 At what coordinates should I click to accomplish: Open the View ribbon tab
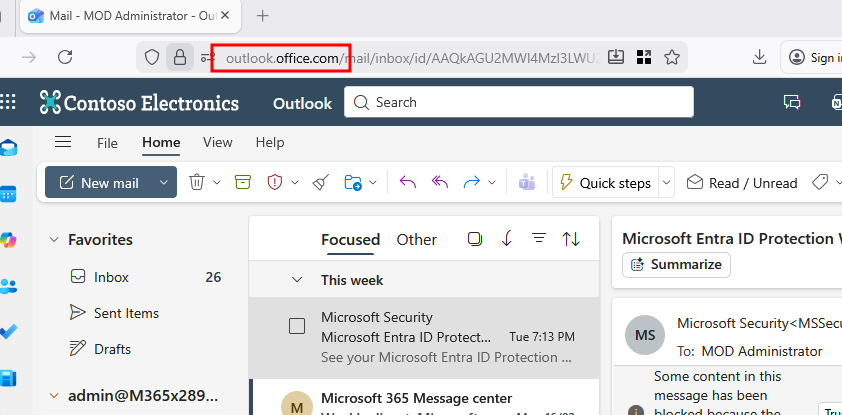pyautogui.click(x=217, y=143)
